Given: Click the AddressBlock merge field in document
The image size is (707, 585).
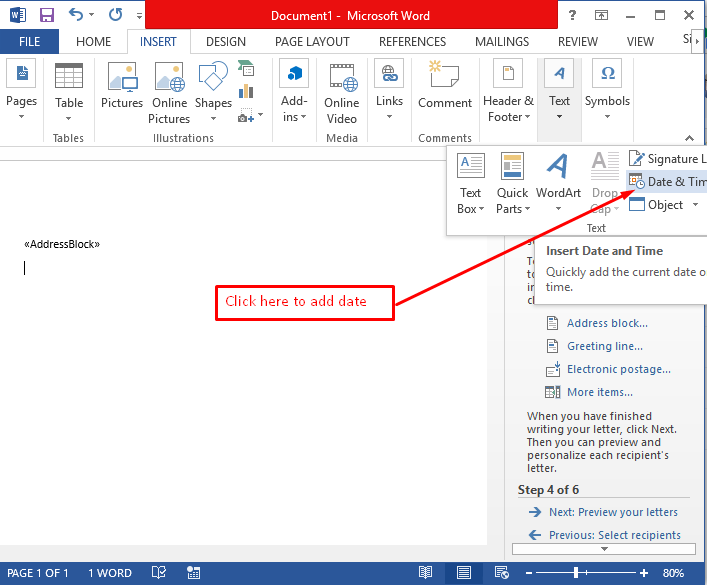Looking at the screenshot, I should [x=62, y=244].
